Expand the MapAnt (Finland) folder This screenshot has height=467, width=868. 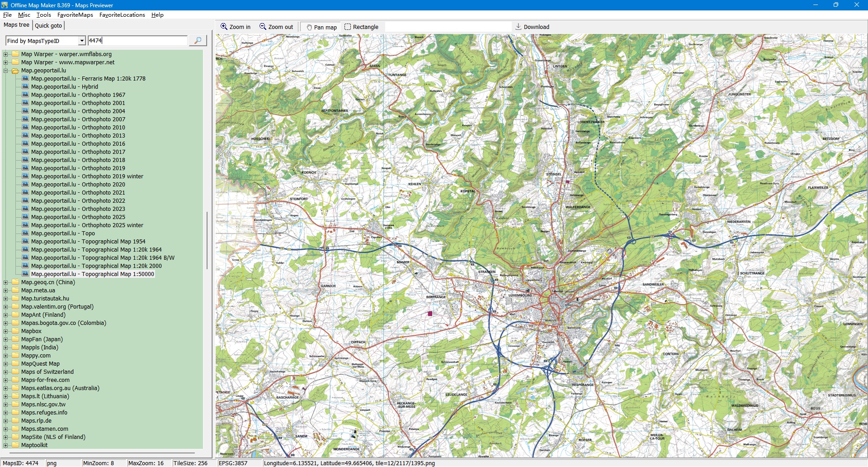(6, 315)
